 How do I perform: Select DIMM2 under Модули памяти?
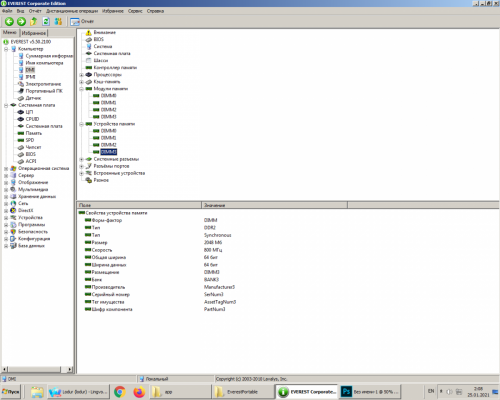pos(108,110)
